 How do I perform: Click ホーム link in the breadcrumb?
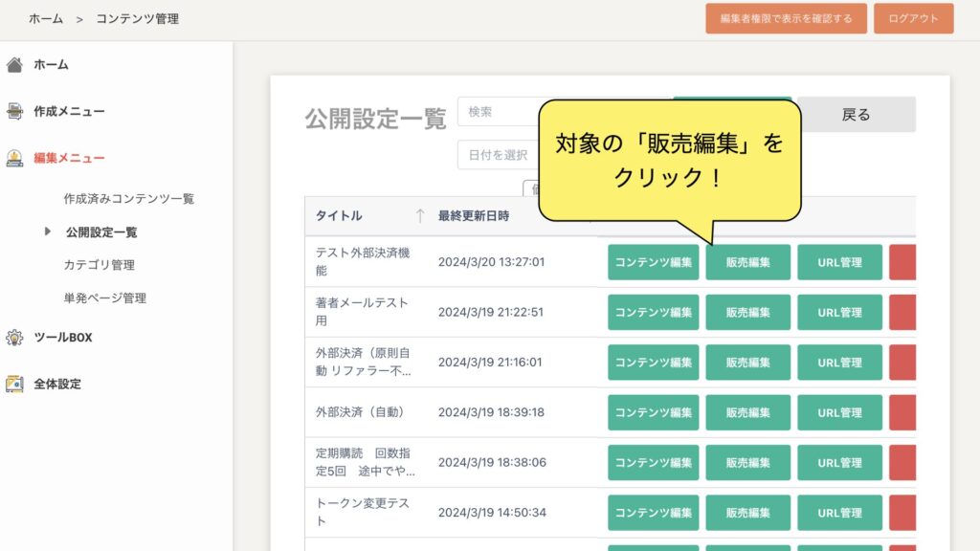pyautogui.click(x=46, y=18)
